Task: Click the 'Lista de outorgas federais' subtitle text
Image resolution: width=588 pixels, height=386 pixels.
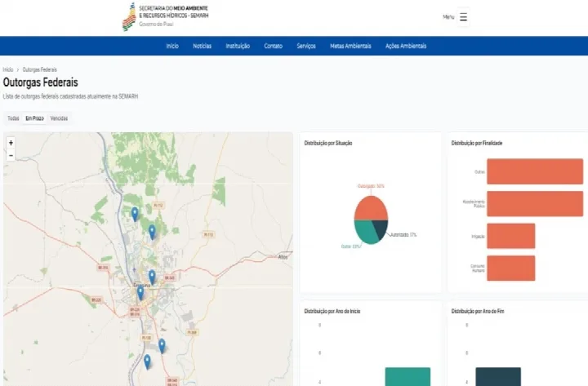Action: point(70,96)
